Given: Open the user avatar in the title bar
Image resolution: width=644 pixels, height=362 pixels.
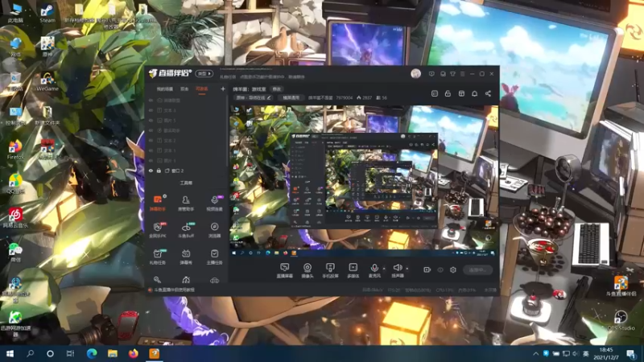Looking at the screenshot, I should click(x=415, y=74).
